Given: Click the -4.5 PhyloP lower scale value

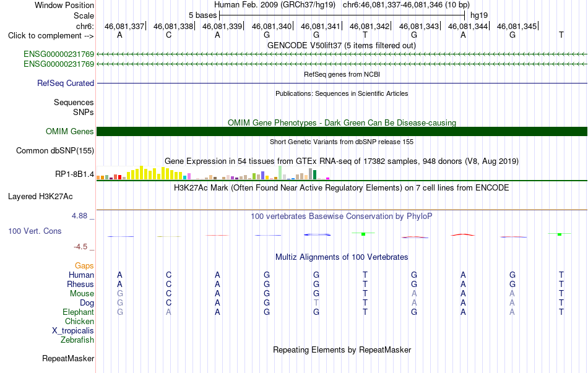Looking at the screenshot, I should point(80,247).
